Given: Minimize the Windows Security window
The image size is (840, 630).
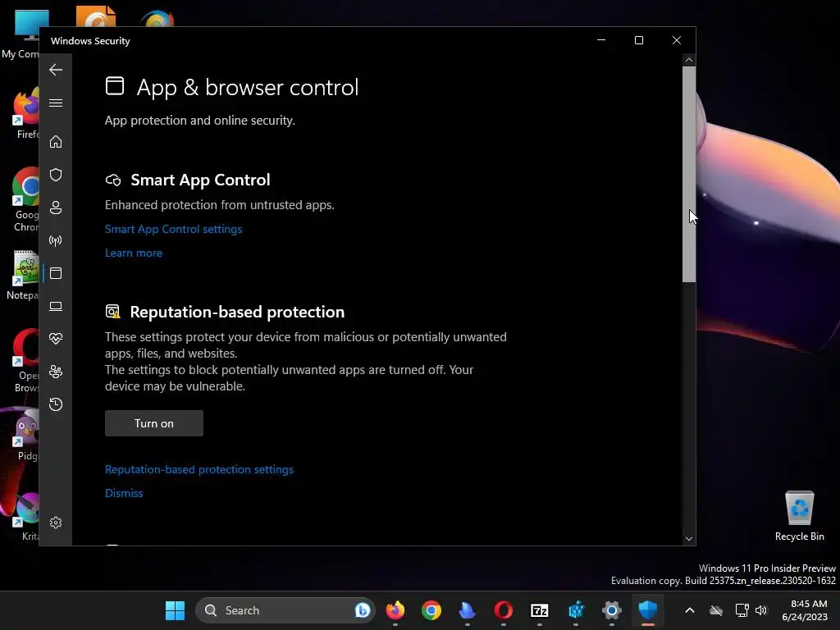Looking at the screenshot, I should (601, 40).
